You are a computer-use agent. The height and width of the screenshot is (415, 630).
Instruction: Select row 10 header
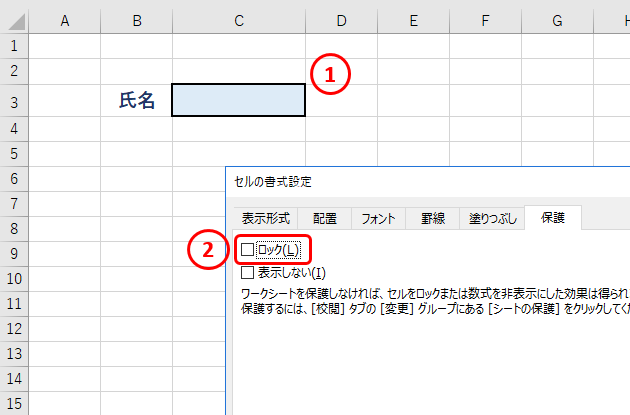[14, 278]
